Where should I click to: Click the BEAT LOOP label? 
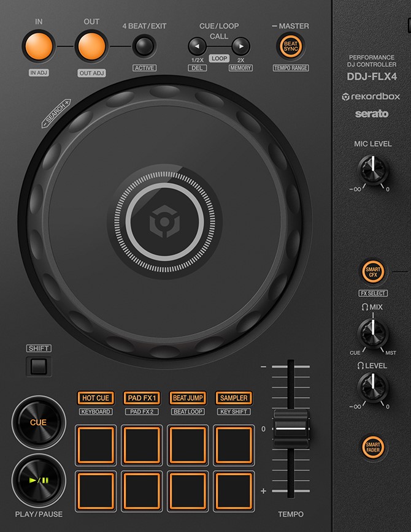[x=188, y=411]
